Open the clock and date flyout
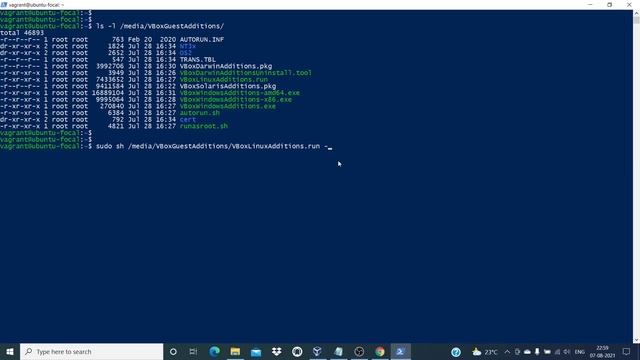640x360 pixels. pos(602,352)
